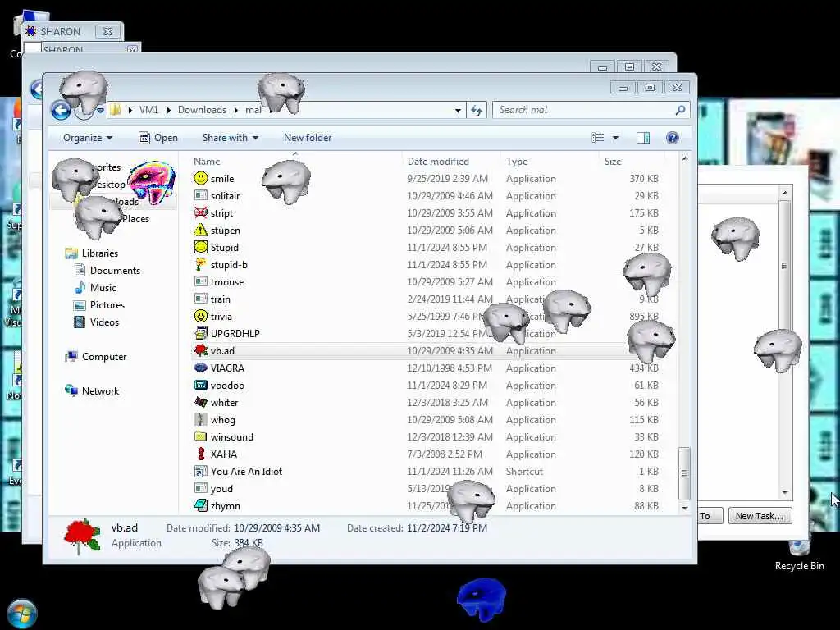Click the file list scrollbar up arrow

click(x=685, y=158)
